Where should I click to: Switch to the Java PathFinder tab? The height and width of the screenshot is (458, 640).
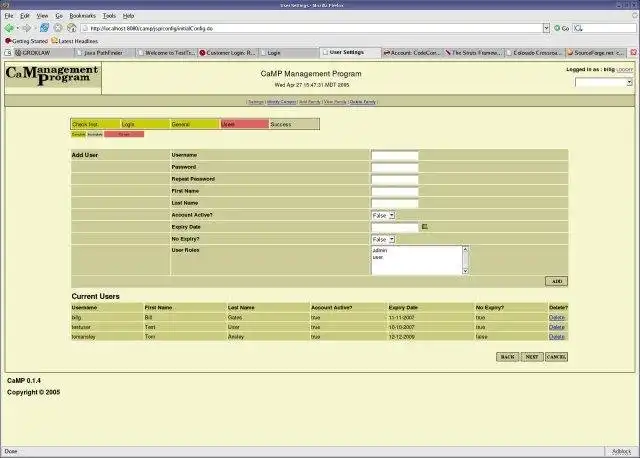(105, 53)
